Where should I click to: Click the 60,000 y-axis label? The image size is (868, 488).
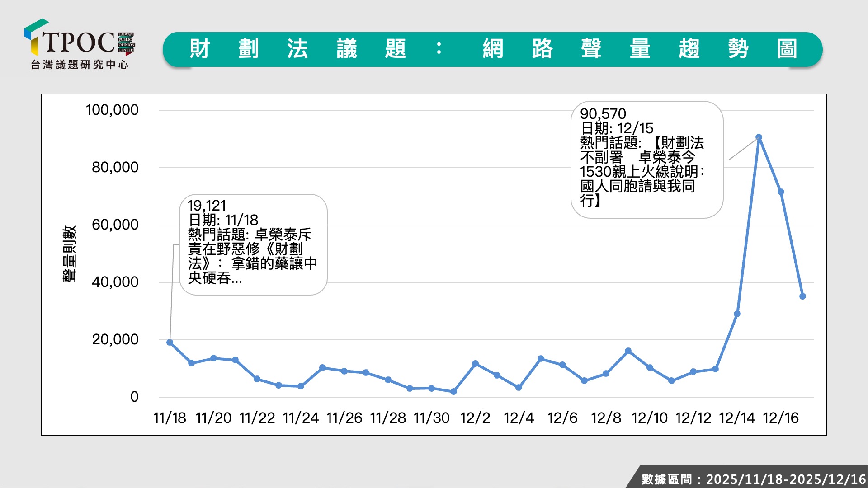(x=115, y=225)
